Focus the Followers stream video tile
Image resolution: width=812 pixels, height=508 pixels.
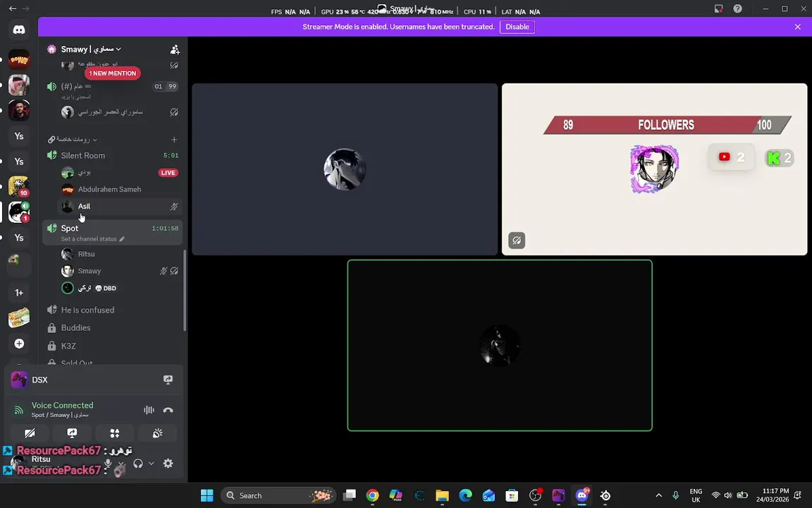655,169
